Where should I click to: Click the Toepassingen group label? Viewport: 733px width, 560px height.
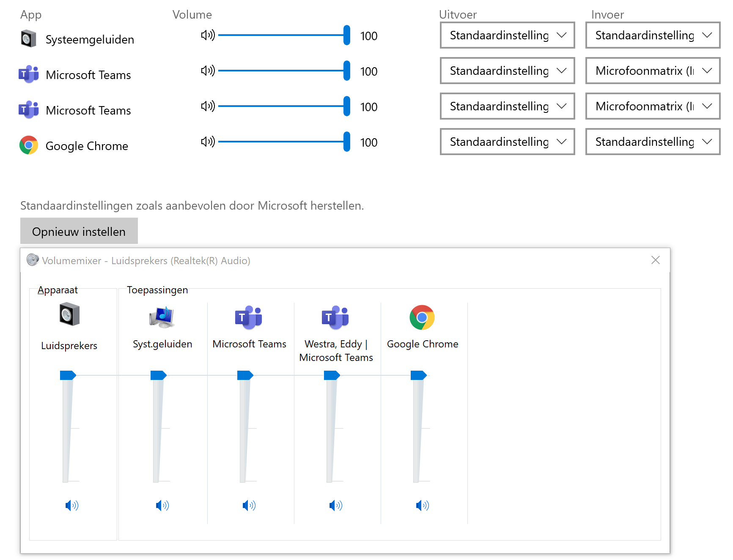pos(157,290)
